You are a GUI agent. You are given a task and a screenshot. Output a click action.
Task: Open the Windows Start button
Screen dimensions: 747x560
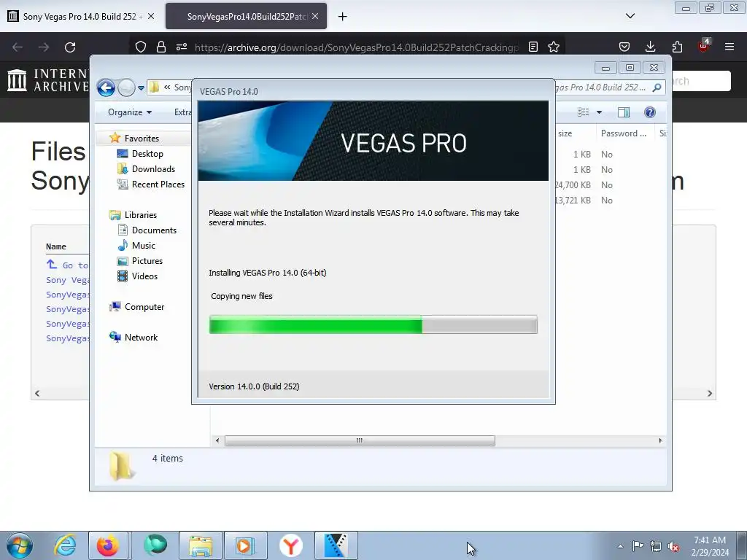pyautogui.click(x=20, y=545)
